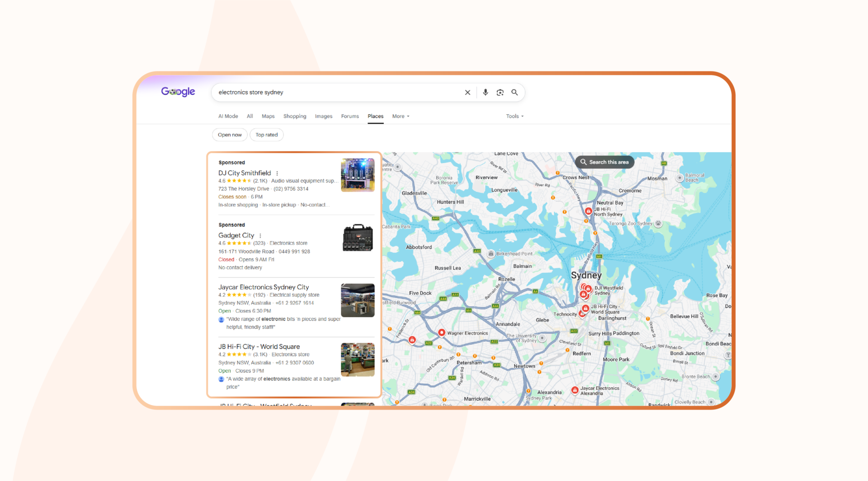Toggle the Top rated filter chip
This screenshot has width=868, height=481.
point(267,135)
